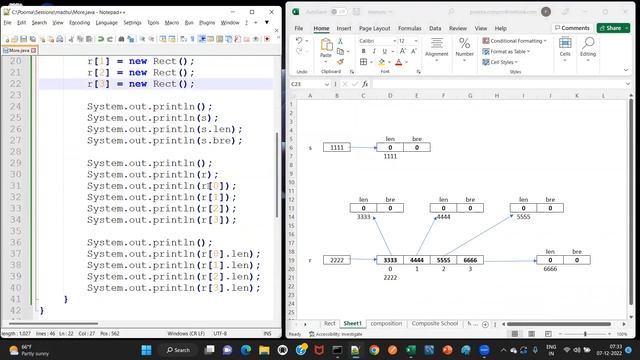Open Notepad++ Language menu
The width and height of the screenshot is (640, 360).
pyautogui.click(x=107, y=23)
